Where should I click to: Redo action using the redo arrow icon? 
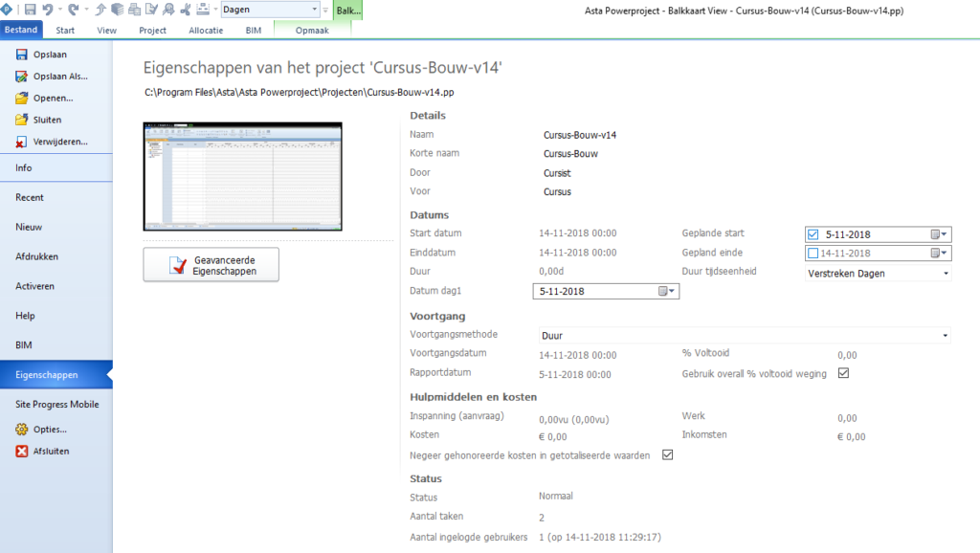click(74, 10)
